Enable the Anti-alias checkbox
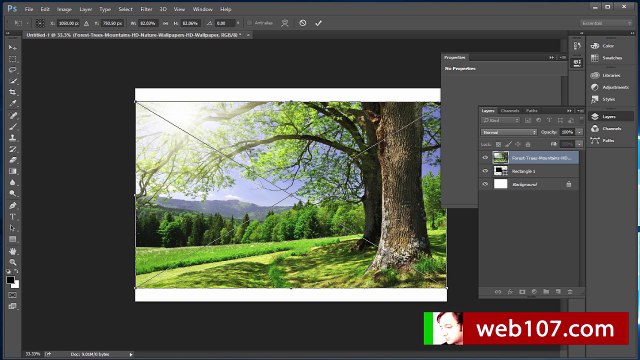 pos(249,23)
